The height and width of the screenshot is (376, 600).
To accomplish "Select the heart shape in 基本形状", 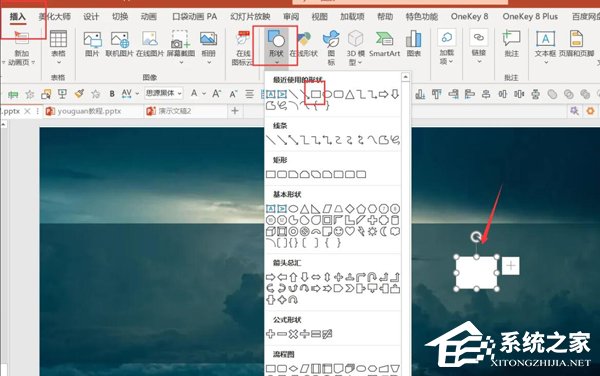I will click(x=349, y=231).
